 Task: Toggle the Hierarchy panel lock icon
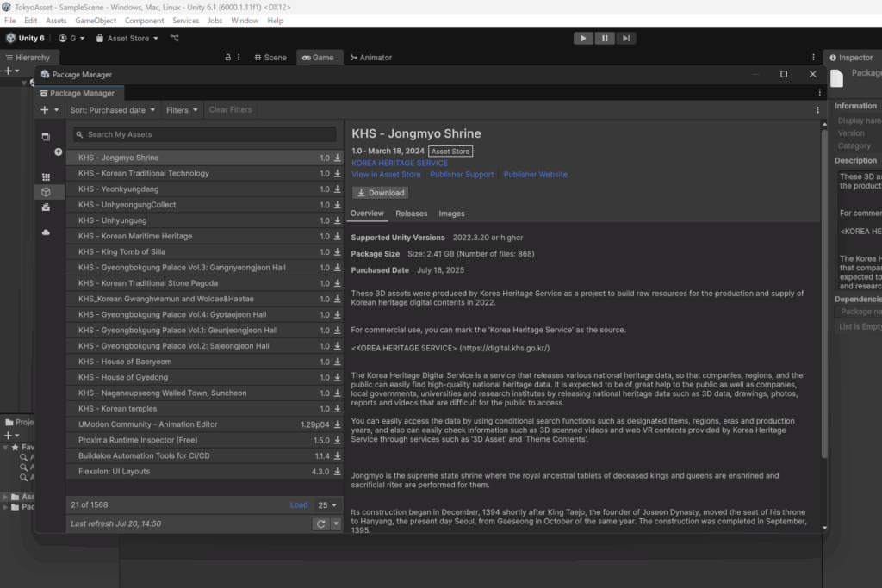click(x=227, y=58)
